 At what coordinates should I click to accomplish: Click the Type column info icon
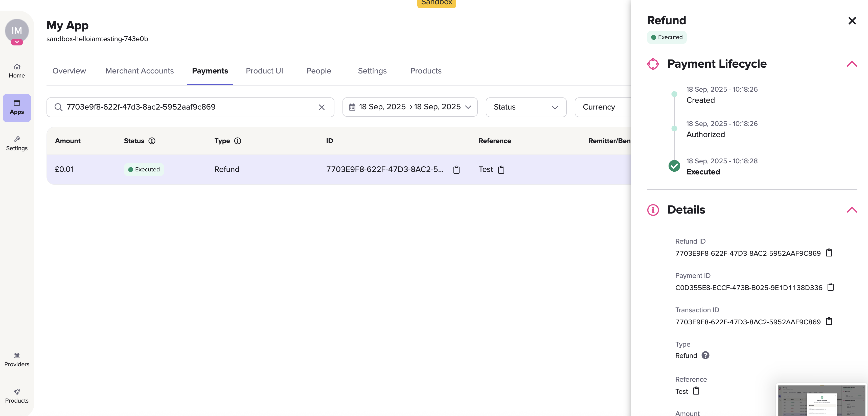238,141
